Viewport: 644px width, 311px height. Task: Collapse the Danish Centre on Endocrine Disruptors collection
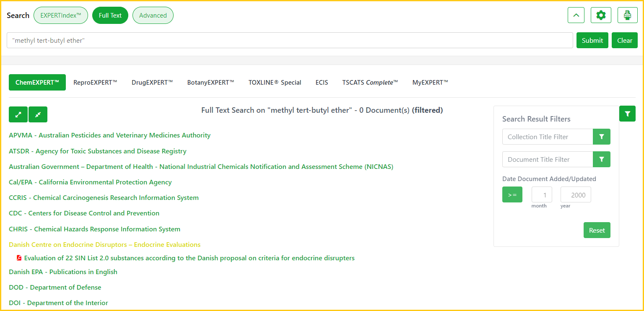(104, 245)
